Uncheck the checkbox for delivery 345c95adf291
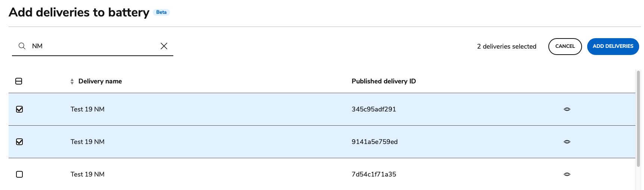 (19, 109)
